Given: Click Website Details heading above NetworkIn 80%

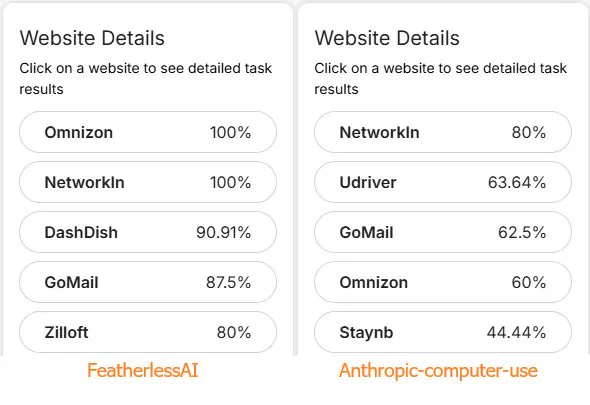Looking at the screenshot, I should [x=387, y=38].
